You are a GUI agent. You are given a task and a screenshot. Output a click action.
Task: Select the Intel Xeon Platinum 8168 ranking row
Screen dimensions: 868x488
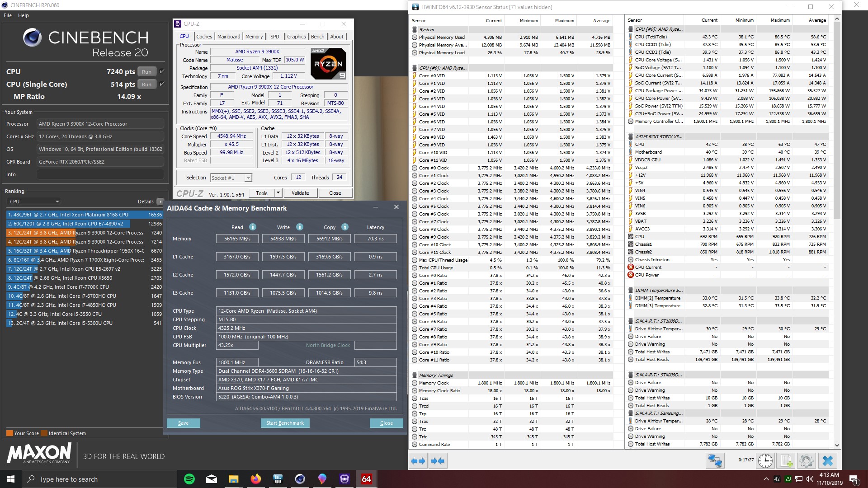click(85, 215)
